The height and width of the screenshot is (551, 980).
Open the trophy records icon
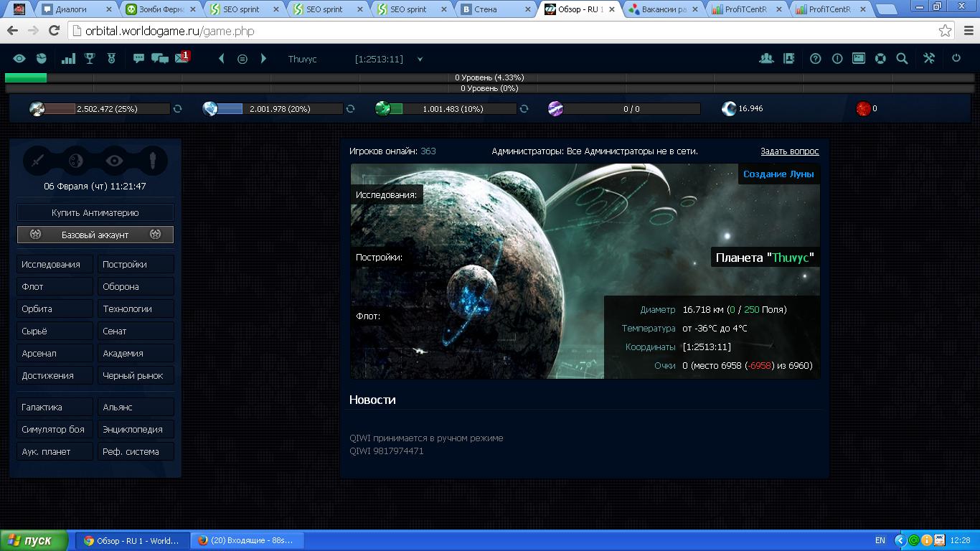pos(90,59)
